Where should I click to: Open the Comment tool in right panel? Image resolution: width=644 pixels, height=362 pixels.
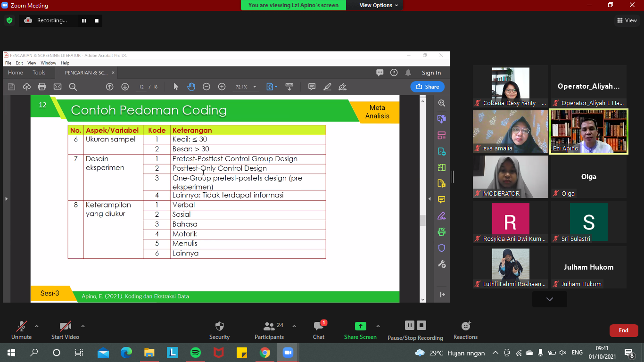pyautogui.click(x=441, y=200)
